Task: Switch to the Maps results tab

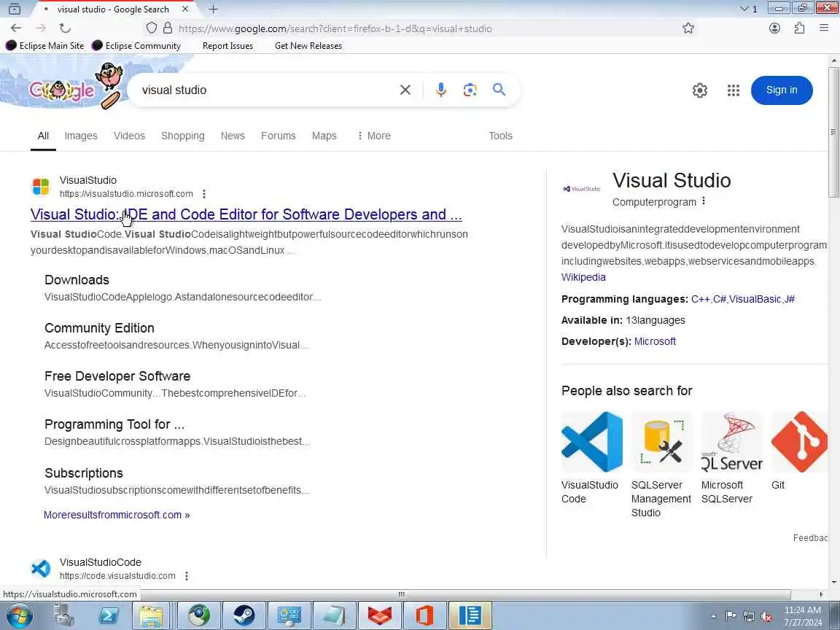Action: [x=324, y=136]
